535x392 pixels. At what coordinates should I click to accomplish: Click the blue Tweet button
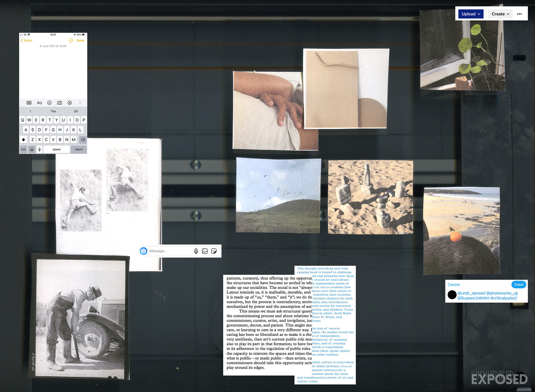click(519, 285)
